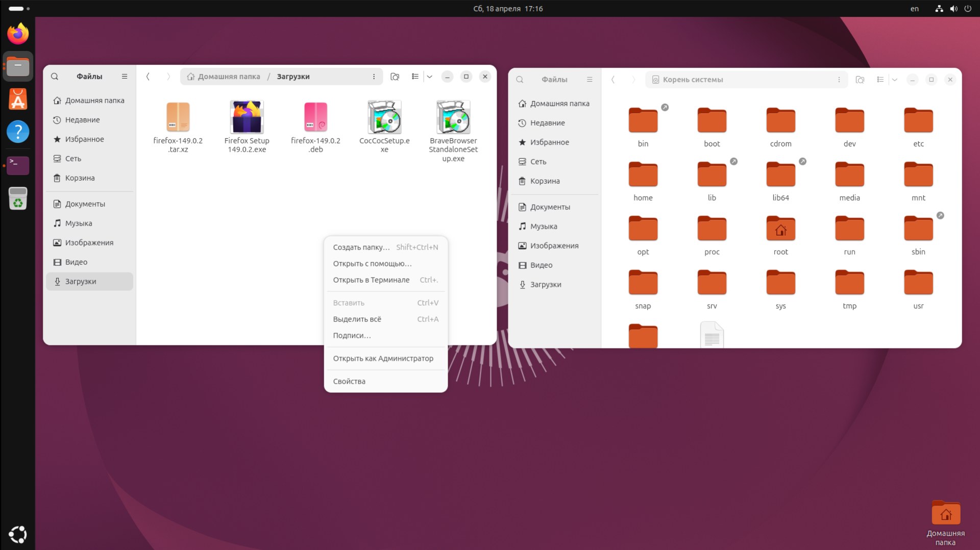Image resolution: width=980 pixels, height=550 pixels.
Task: Select the CocCocSetup.exe installer icon
Action: click(x=384, y=117)
